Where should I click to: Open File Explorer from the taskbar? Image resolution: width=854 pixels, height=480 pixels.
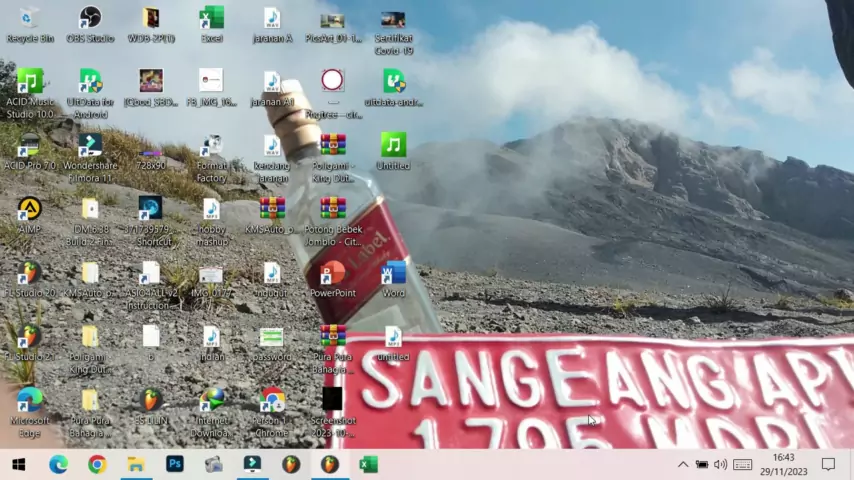pyautogui.click(x=136, y=464)
